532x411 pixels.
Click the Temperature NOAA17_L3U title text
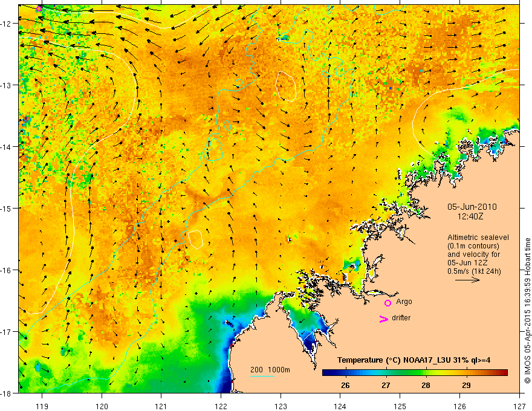pos(414,360)
